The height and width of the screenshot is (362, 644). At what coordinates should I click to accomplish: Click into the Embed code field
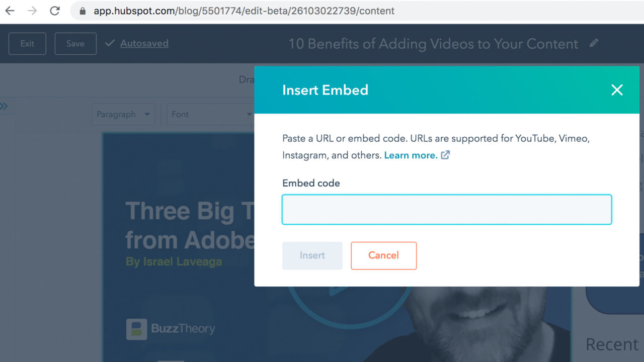pyautogui.click(x=447, y=209)
